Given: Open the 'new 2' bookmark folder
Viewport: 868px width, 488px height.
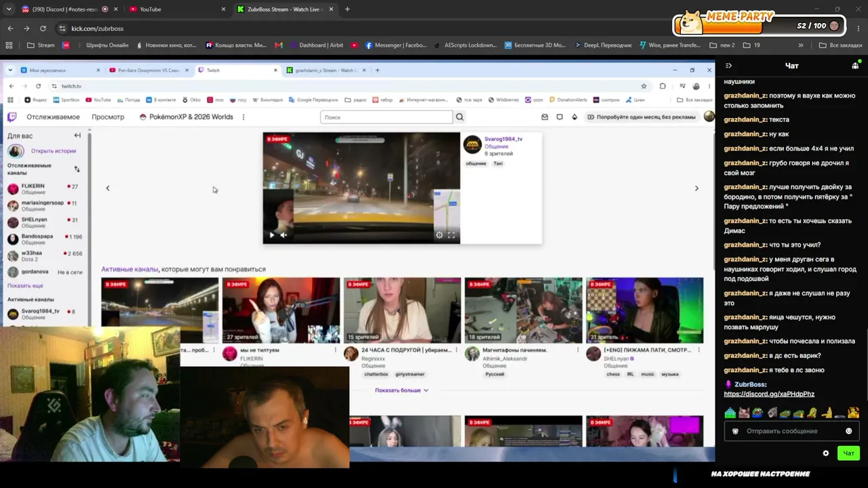Looking at the screenshot, I should (722, 45).
